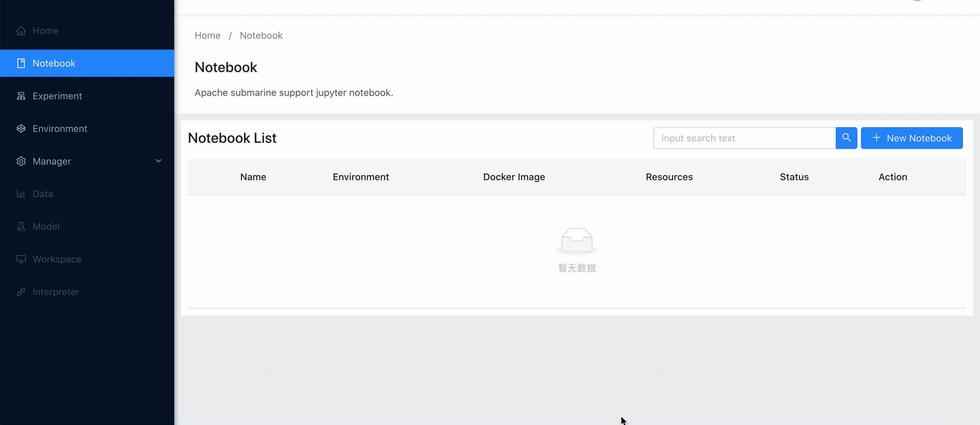Open the Environment menu item
Screen dimensions: 980x425
60,129
